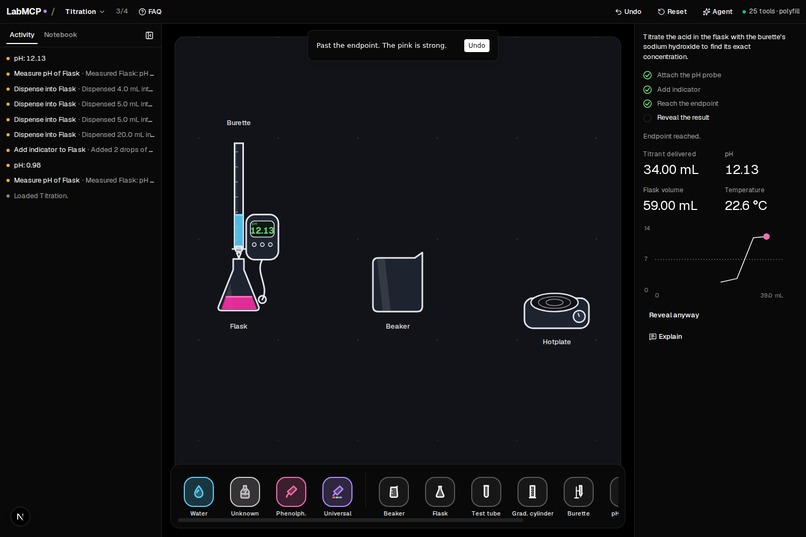Open the Agent panel

717,11
